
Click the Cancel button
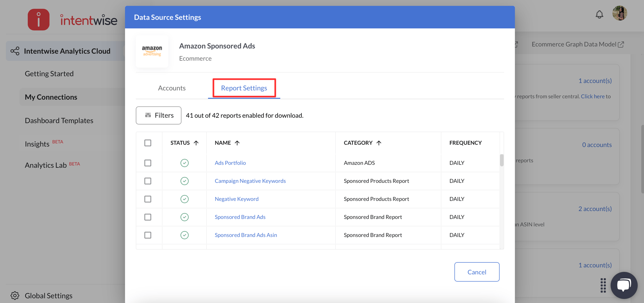(x=476, y=272)
